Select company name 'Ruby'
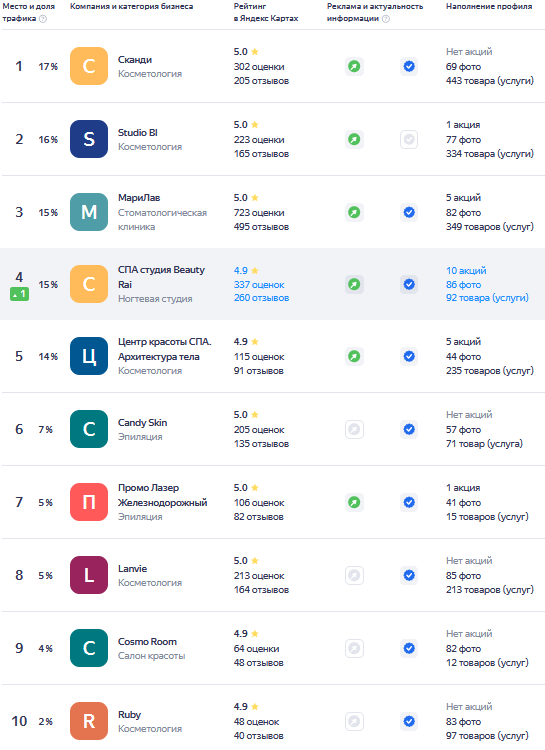The image size is (545, 750). (129, 715)
